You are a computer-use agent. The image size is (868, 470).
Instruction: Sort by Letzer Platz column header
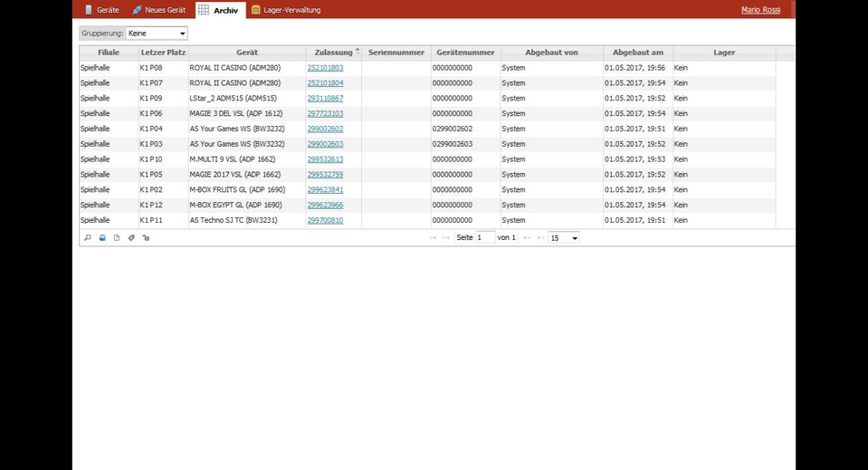(x=163, y=53)
